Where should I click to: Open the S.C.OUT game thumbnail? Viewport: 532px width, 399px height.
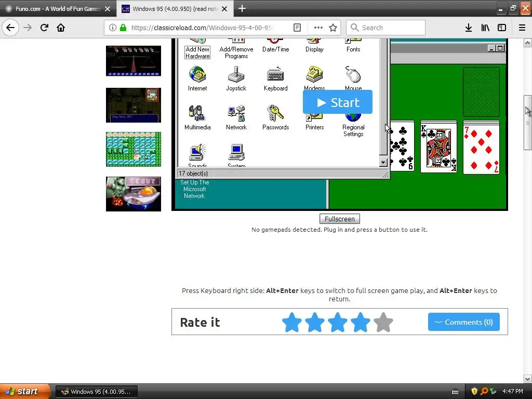click(x=134, y=194)
